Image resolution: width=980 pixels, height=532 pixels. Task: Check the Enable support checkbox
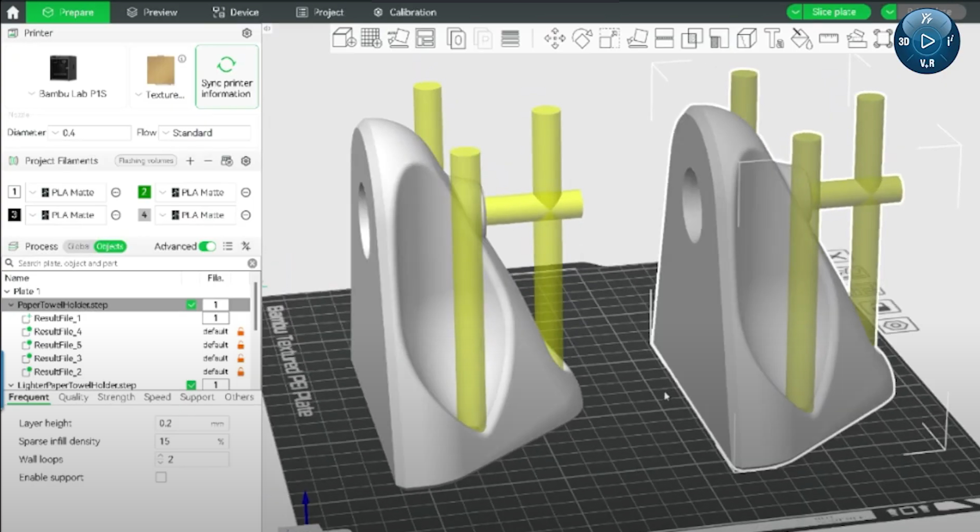coord(161,477)
